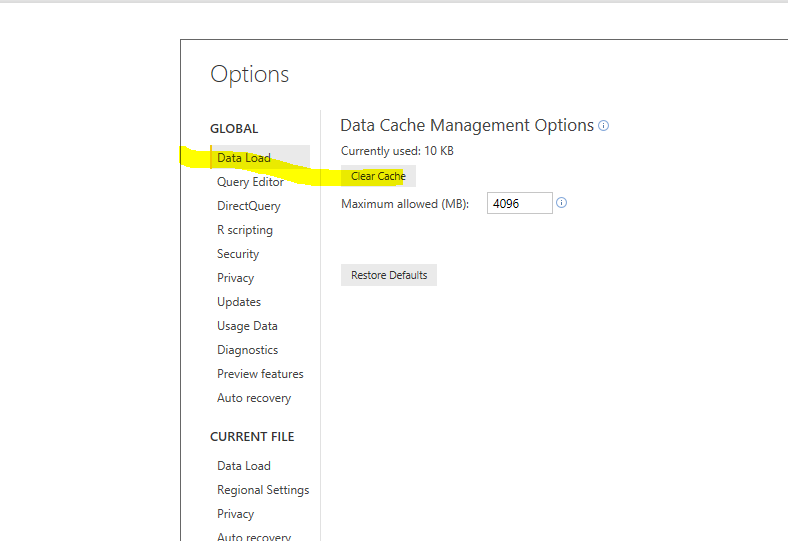
Task: Open the Query Editor options
Action: coord(250,182)
